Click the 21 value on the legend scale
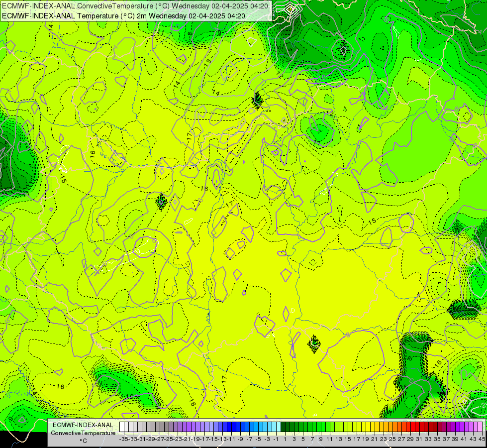 (x=375, y=439)
